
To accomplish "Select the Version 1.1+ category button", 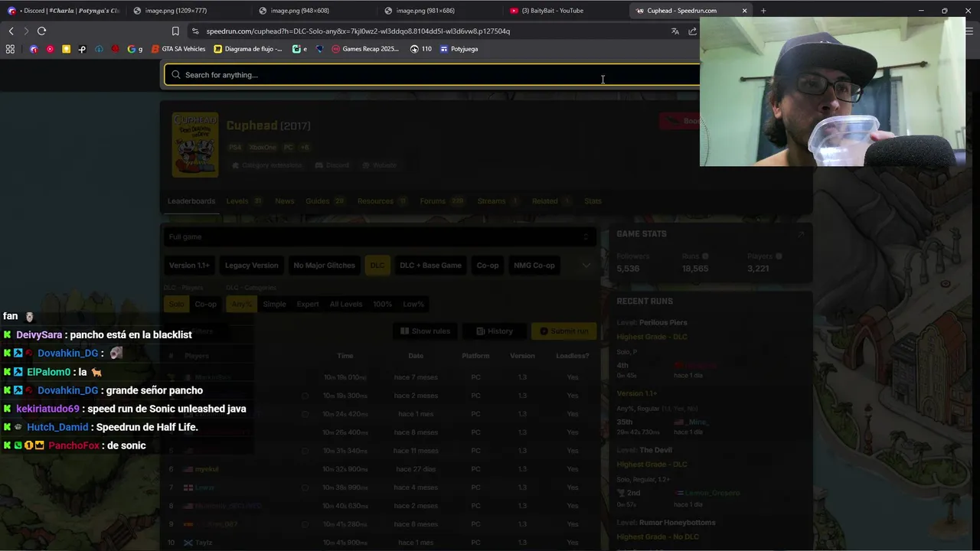I will pos(189,266).
